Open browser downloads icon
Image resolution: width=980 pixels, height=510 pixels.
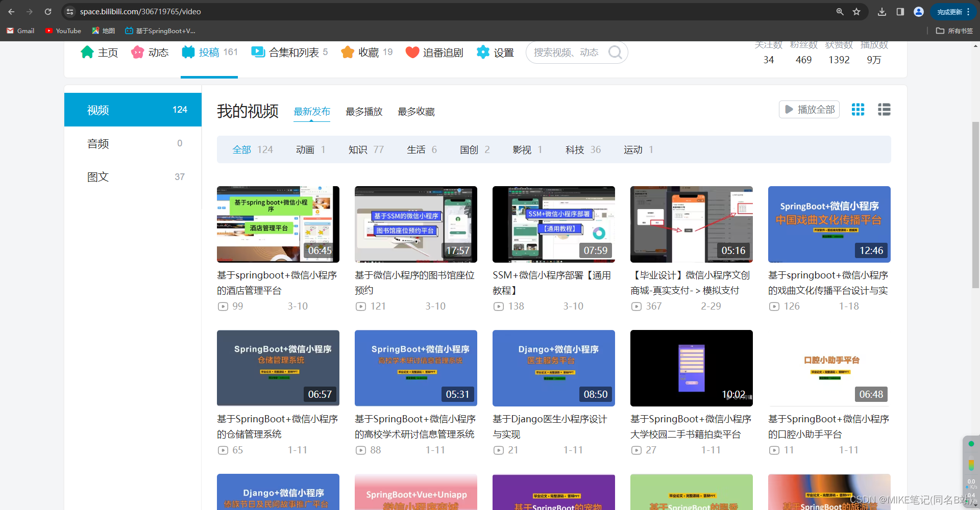point(882,11)
